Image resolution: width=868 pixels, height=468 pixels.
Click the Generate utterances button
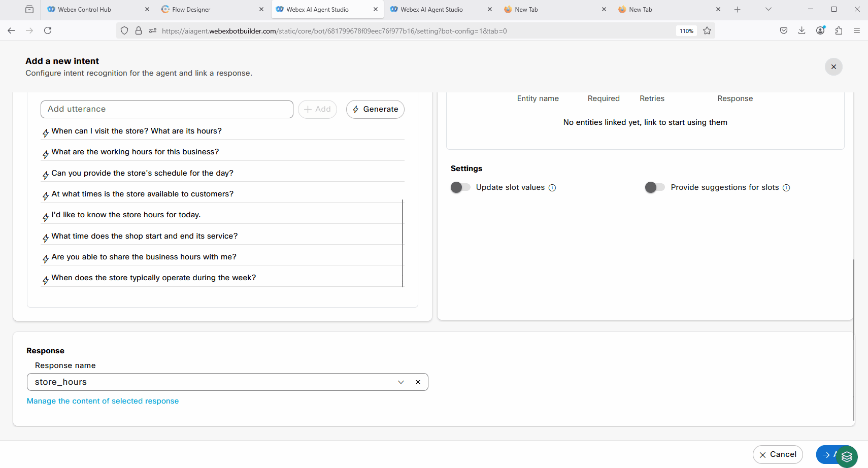(375, 110)
